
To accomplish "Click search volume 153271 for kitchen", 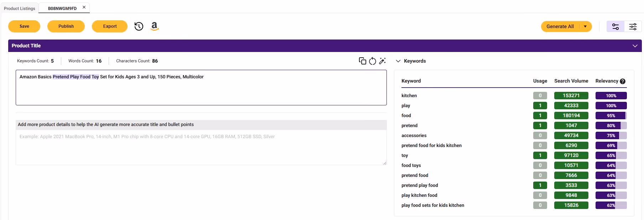I will 571,96.
